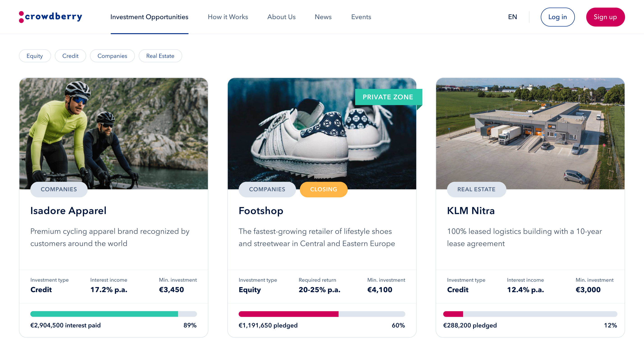Click the Log in button
The height and width of the screenshot is (363, 644).
tap(557, 17)
